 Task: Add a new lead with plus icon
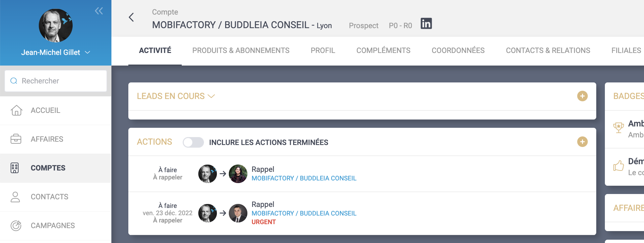click(582, 96)
